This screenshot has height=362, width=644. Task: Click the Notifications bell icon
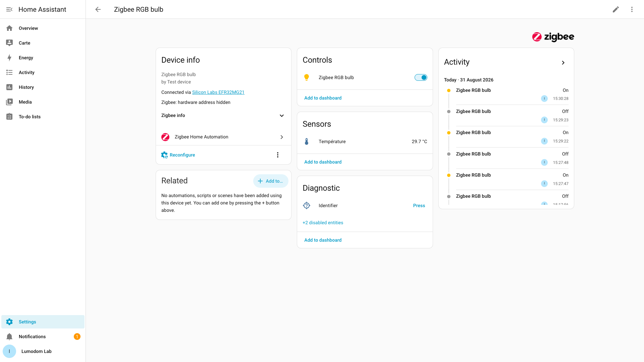9,337
